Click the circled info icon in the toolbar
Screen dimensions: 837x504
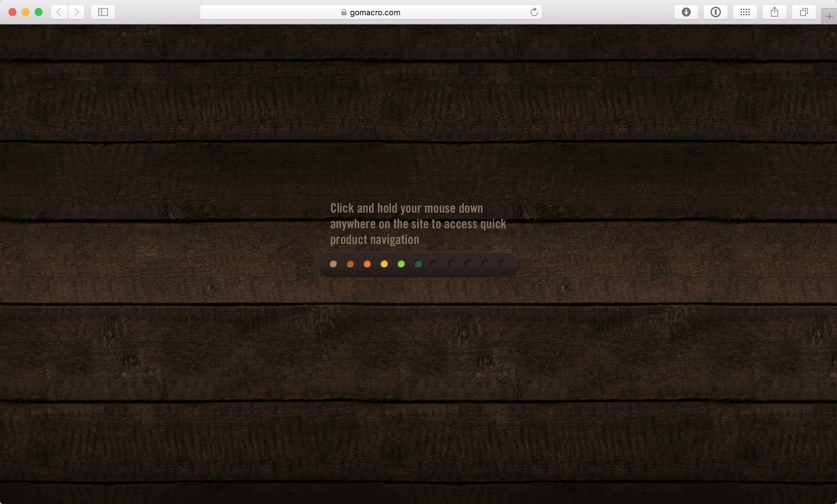715,12
